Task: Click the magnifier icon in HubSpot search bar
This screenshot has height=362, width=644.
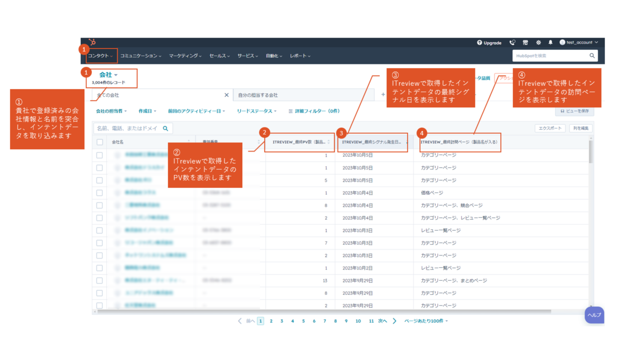Action: pos(592,56)
